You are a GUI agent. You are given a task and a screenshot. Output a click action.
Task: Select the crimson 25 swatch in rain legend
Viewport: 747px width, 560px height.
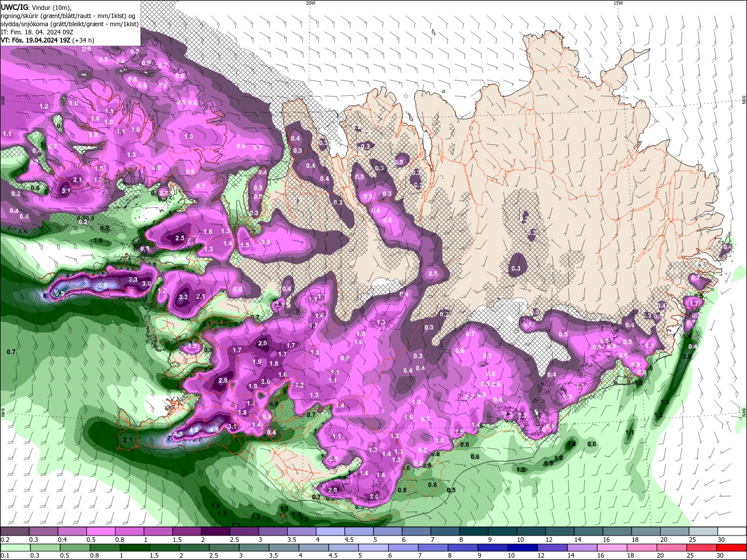point(702,547)
